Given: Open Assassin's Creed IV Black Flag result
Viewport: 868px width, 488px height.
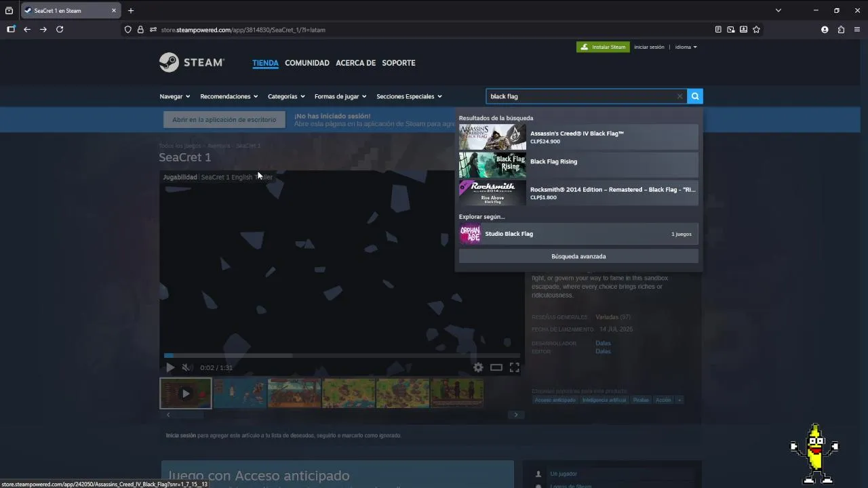Looking at the screenshot, I should [x=578, y=137].
